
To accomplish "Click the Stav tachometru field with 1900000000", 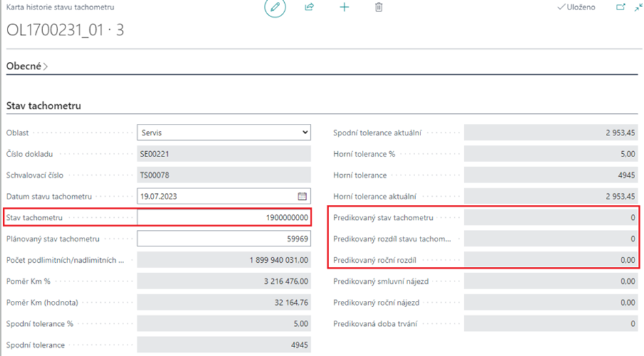I will [224, 218].
